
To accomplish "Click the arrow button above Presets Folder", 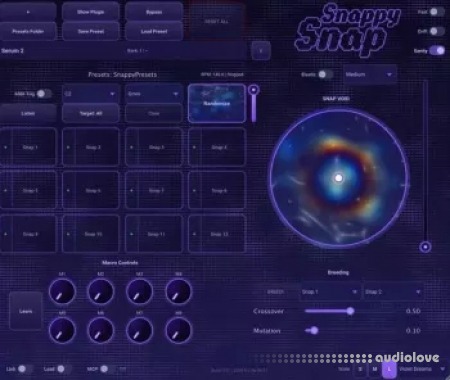I will click(x=28, y=12).
